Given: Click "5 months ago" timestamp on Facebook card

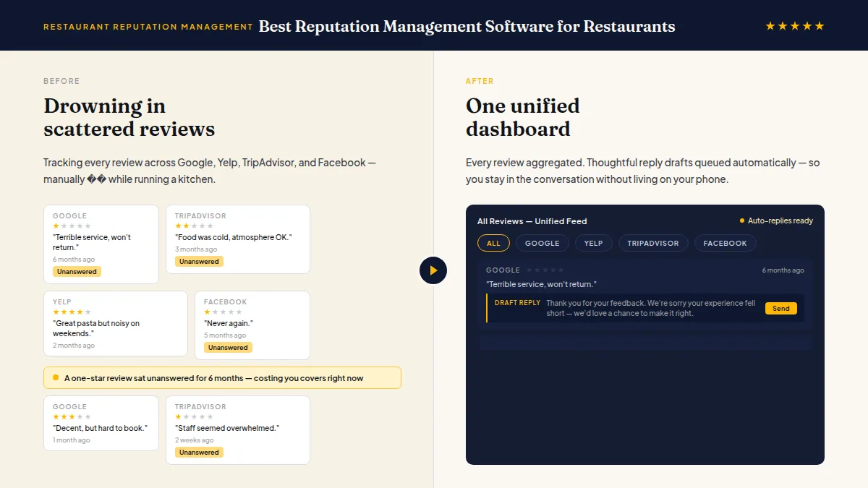Looking at the screenshot, I should click(225, 335).
